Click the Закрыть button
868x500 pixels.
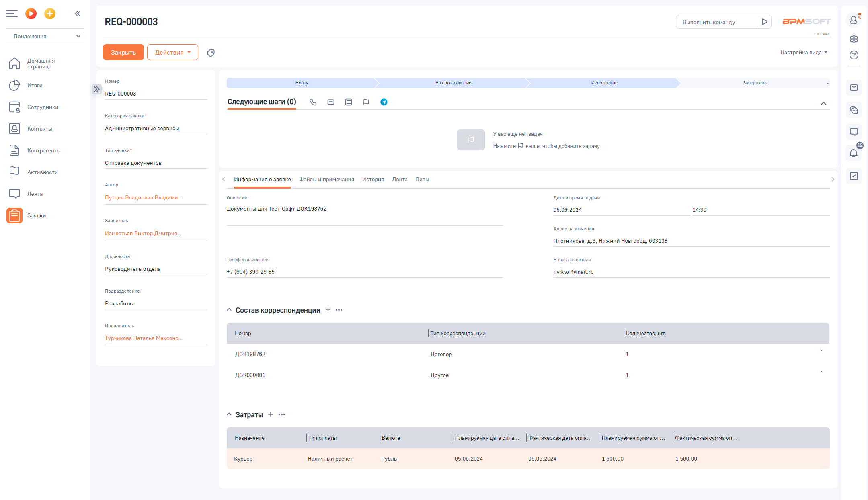point(123,52)
